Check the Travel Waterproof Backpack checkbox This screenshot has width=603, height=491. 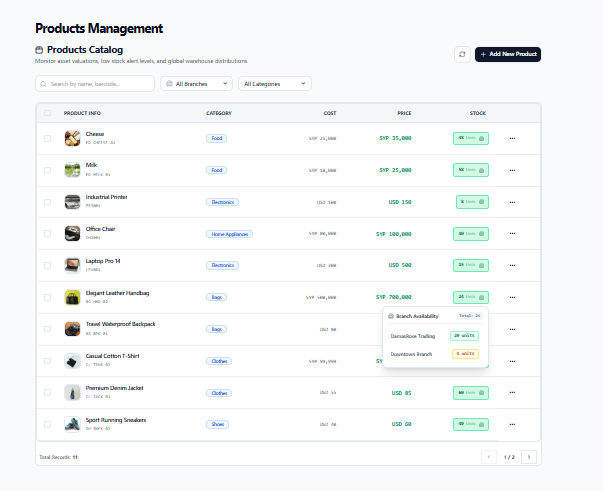pos(47,329)
